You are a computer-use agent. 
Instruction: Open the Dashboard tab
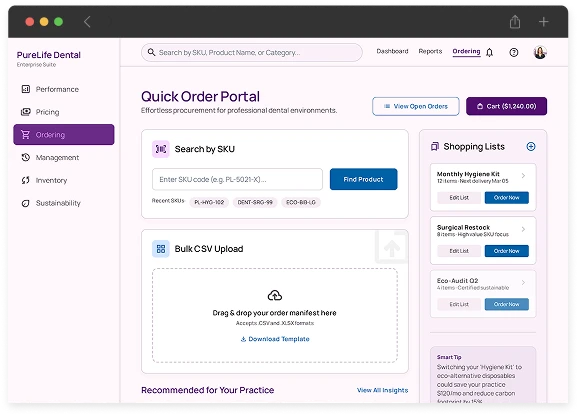(392, 51)
